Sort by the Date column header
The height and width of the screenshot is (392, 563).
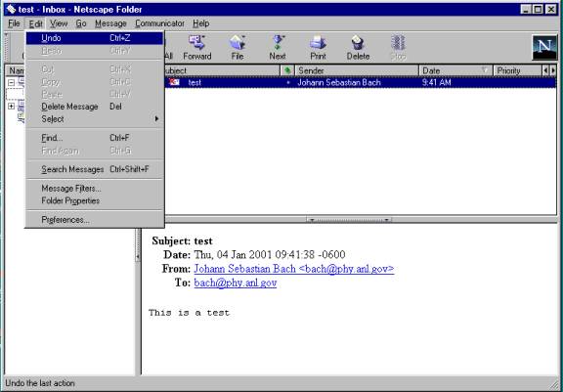click(456, 70)
